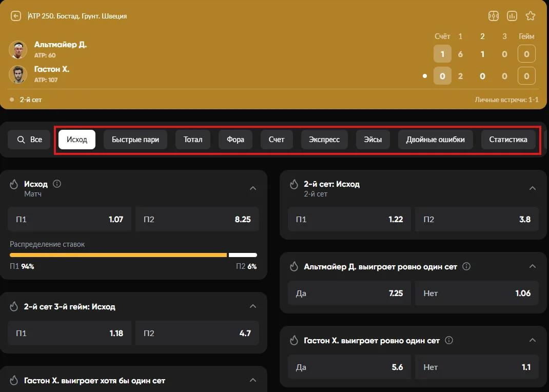Add match to favorites with star icon
Screen dimensions: 549x392
point(531,16)
